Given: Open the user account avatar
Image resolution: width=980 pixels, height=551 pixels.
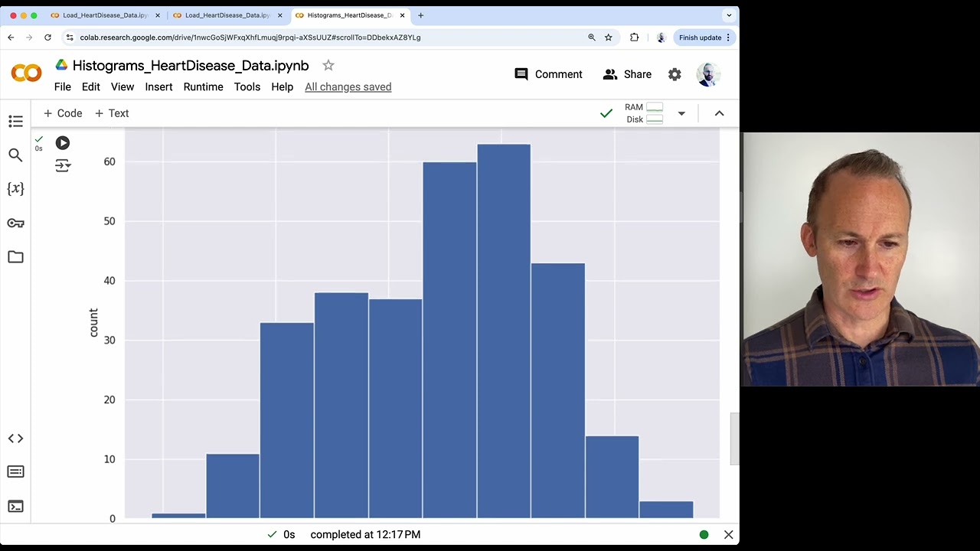Looking at the screenshot, I should click(x=708, y=74).
